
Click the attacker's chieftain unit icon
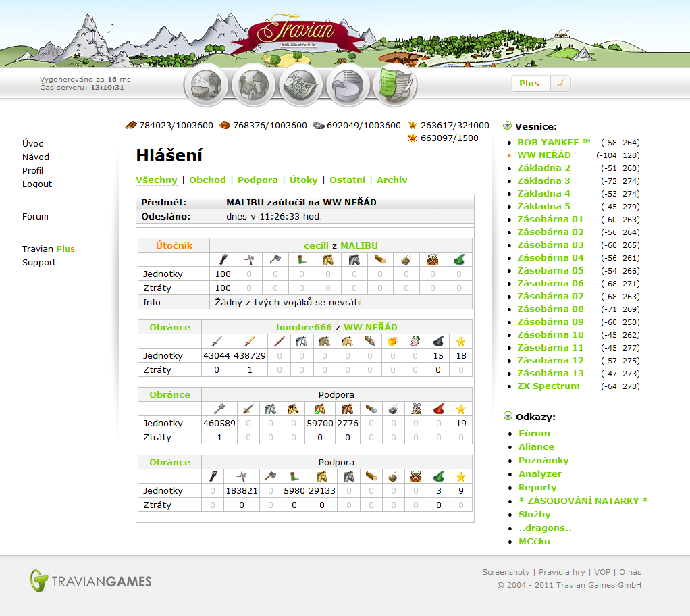(x=433, y=260)
